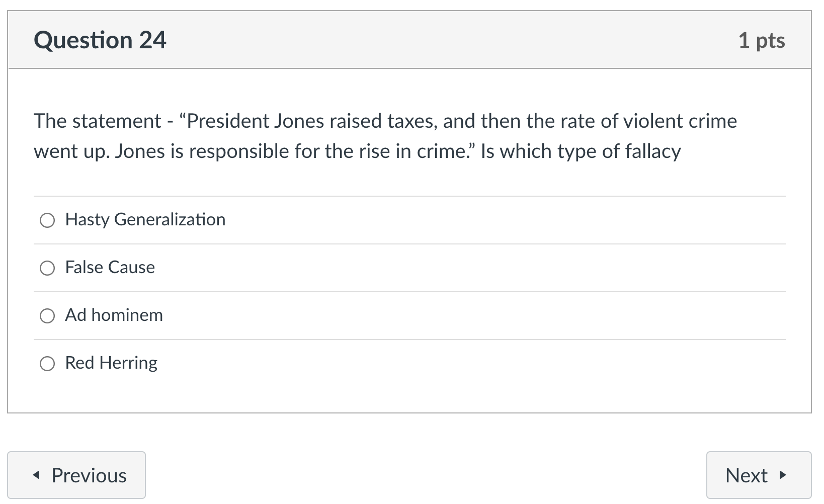Click the Previous button
The width and height of the screenshot is (824, 504).
tap(76, 475)
